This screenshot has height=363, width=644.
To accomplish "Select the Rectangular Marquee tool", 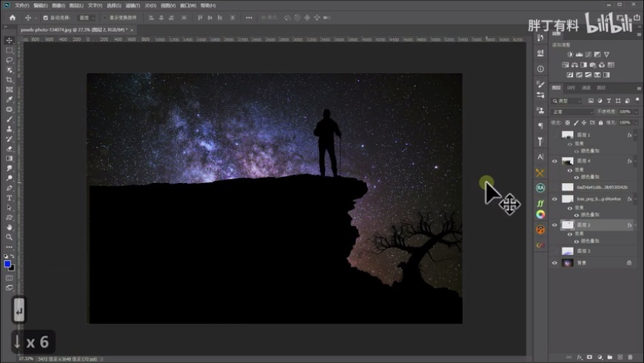I will click(9, 50).
